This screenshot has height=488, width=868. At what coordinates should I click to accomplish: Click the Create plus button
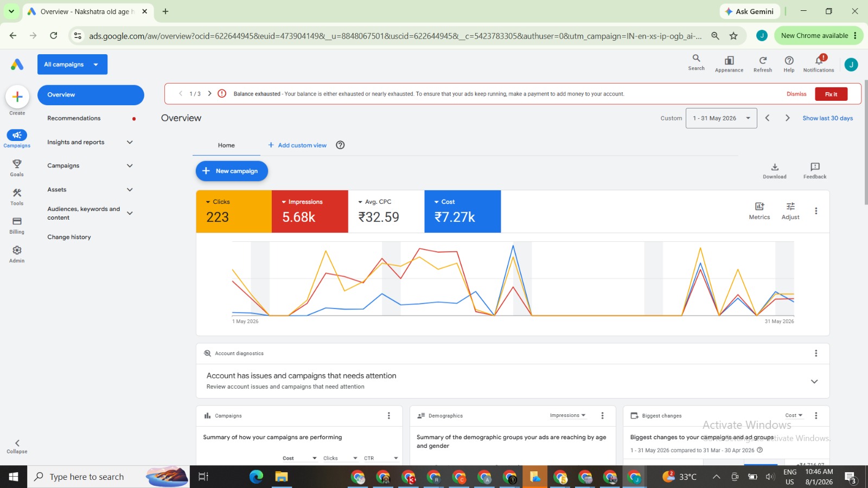(x=17, y=97)
